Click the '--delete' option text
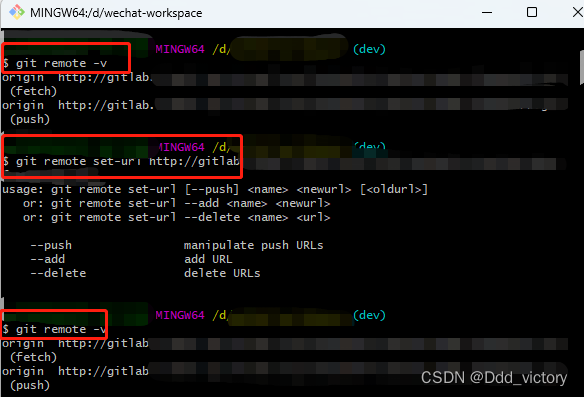This screenshot has height=397, width=584. pos(58,273)
